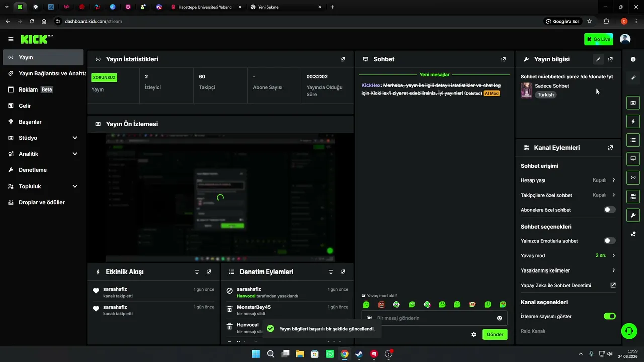The image size is (644, 362).
Task: Open Reklam Beta in the sidebar
Action: [x=43, y=89]
